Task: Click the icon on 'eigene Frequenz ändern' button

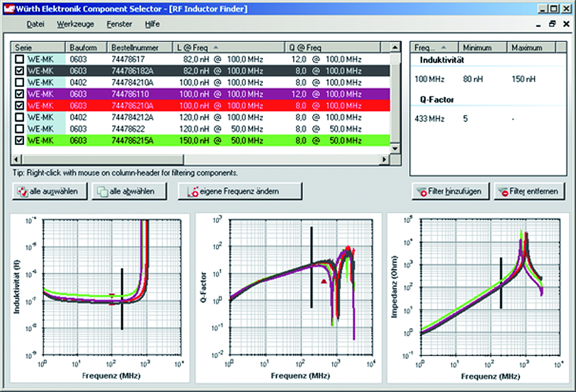Action: 193,191
